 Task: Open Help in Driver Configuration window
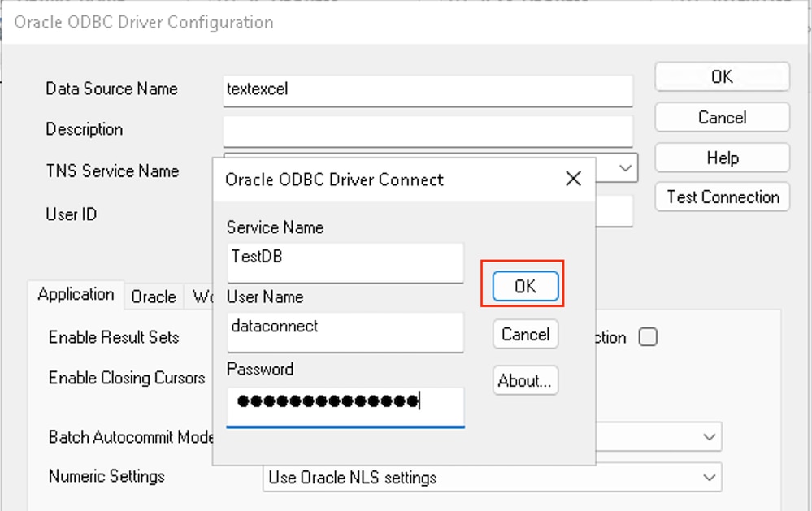point(722,158)
